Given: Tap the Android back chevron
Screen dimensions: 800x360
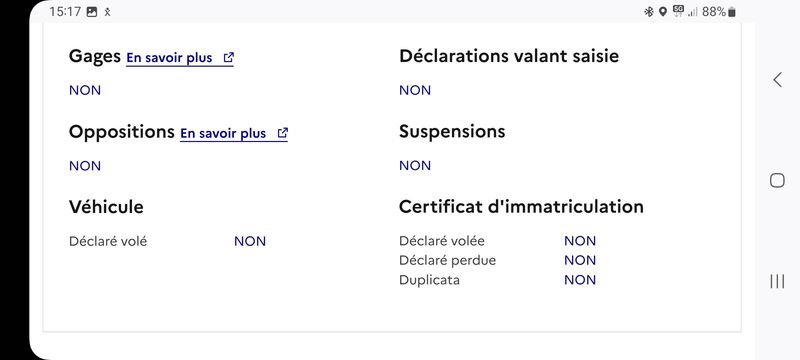Looking at the screenshot, I should (777, 80).
